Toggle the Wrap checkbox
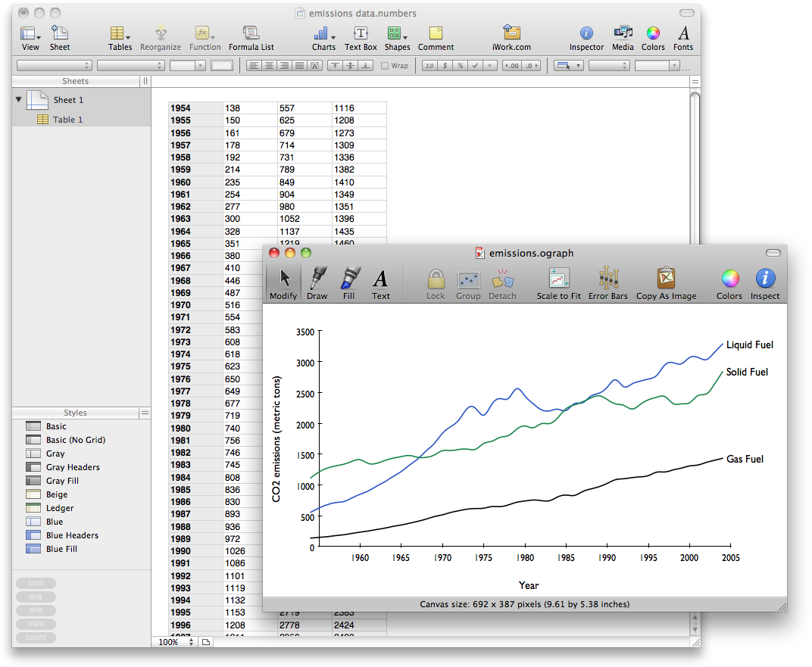 click(385, 66)
